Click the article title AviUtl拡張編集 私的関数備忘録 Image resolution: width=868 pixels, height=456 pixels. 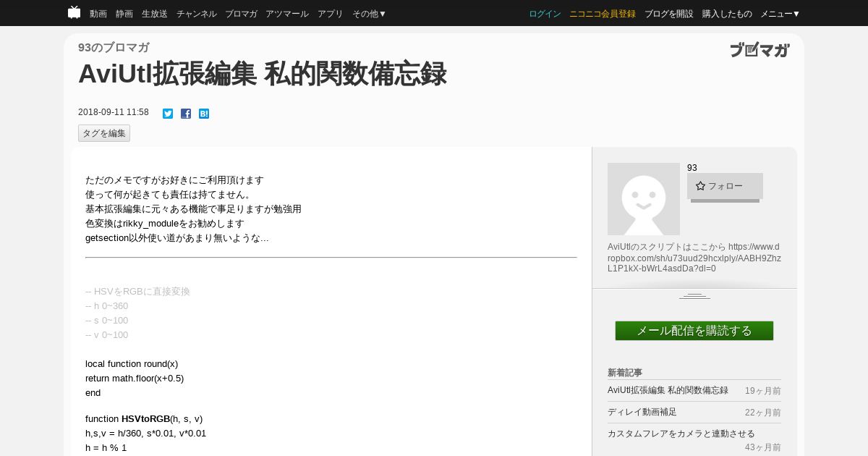262,74
